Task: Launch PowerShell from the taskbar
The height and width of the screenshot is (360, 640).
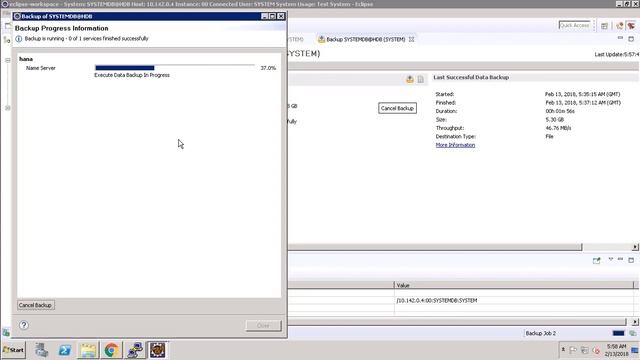Action: 65,350
